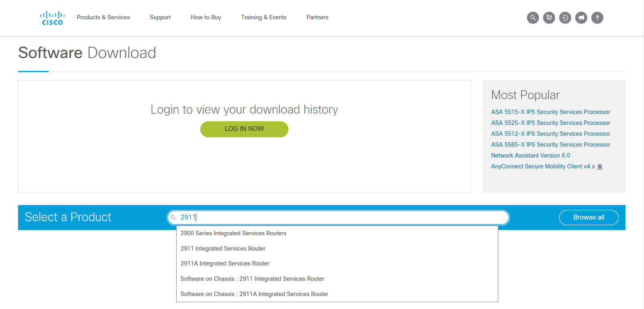
Task: Click the question mark help icon
Action: click(x=597, y=18)
